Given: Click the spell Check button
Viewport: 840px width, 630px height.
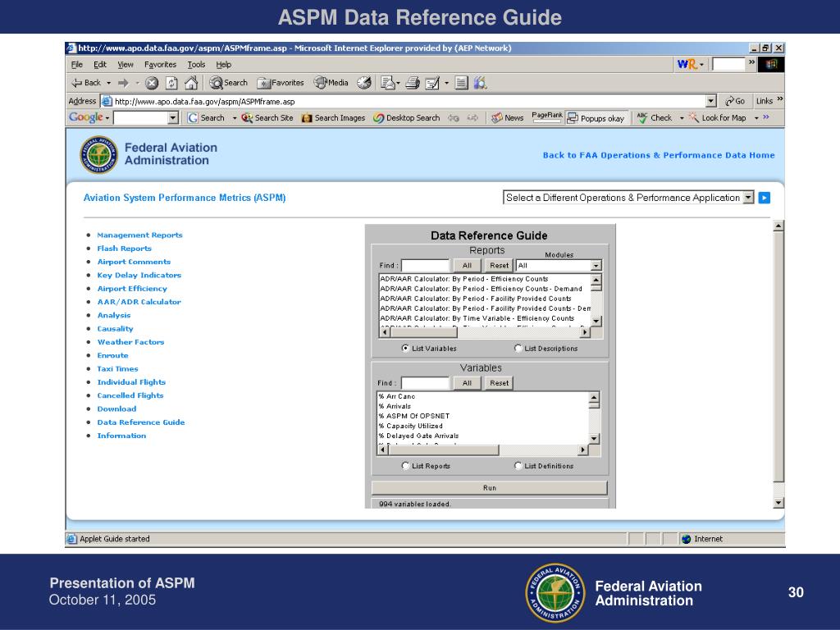Looking at the screenshot, I should click(x=654, y=118).
